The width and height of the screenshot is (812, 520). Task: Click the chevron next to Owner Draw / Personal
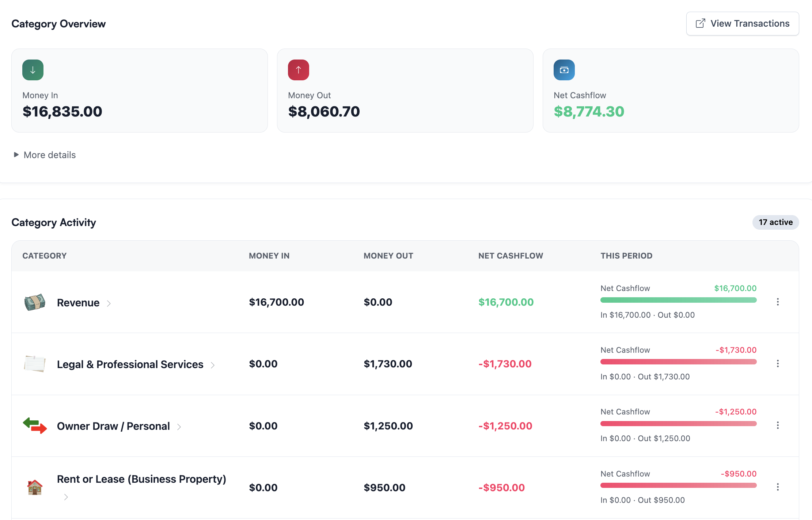tap(179, 427)
